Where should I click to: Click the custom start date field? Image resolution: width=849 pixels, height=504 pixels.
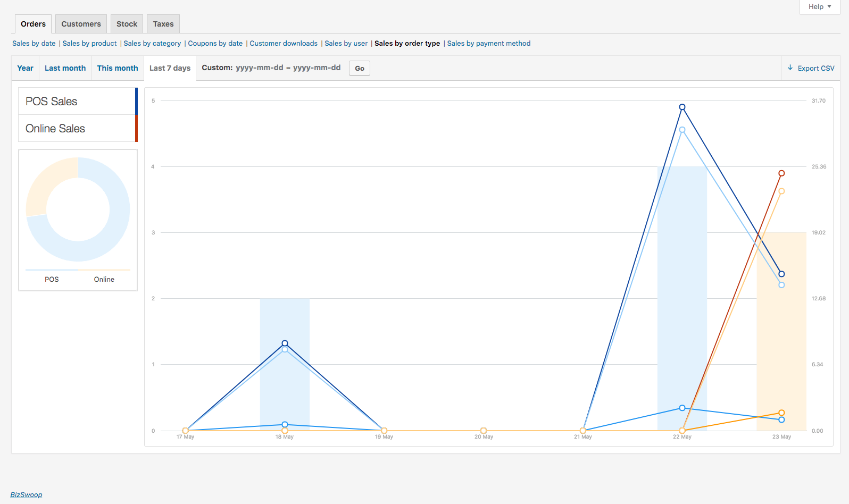(x=260, y=68)
